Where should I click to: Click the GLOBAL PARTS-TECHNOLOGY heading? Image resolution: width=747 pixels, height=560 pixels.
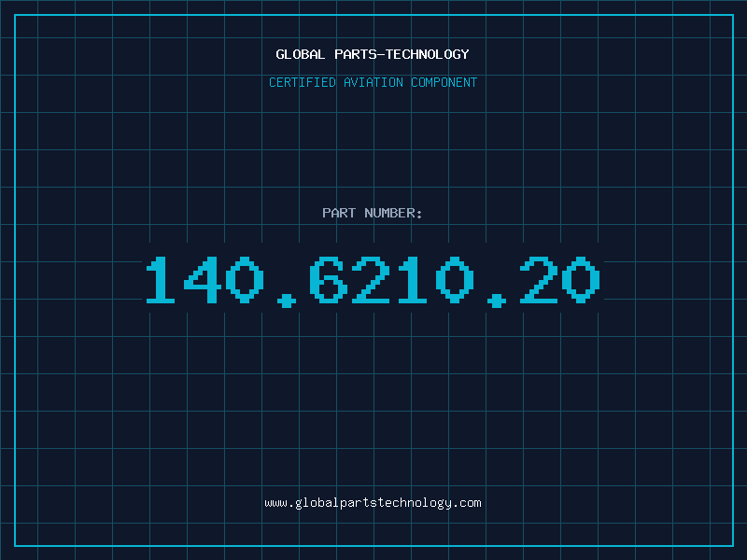[373, 54]
